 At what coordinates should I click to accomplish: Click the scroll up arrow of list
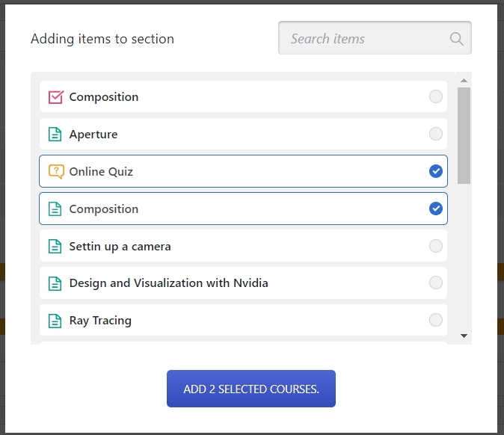click(464, 80)
